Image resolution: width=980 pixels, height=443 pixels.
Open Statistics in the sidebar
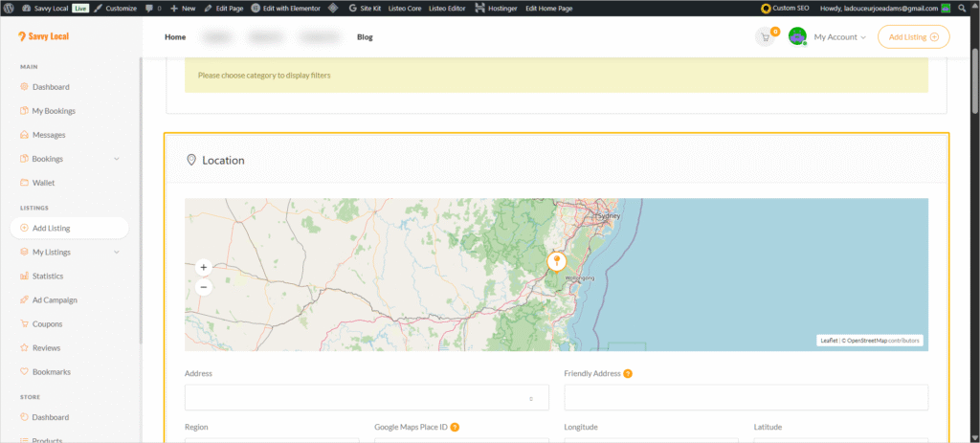48,277
